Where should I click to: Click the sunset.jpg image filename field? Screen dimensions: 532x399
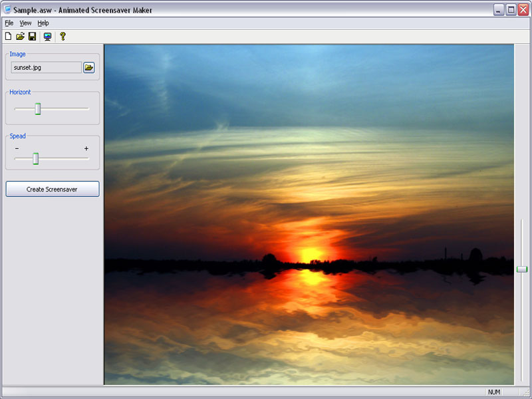point(46,68)
